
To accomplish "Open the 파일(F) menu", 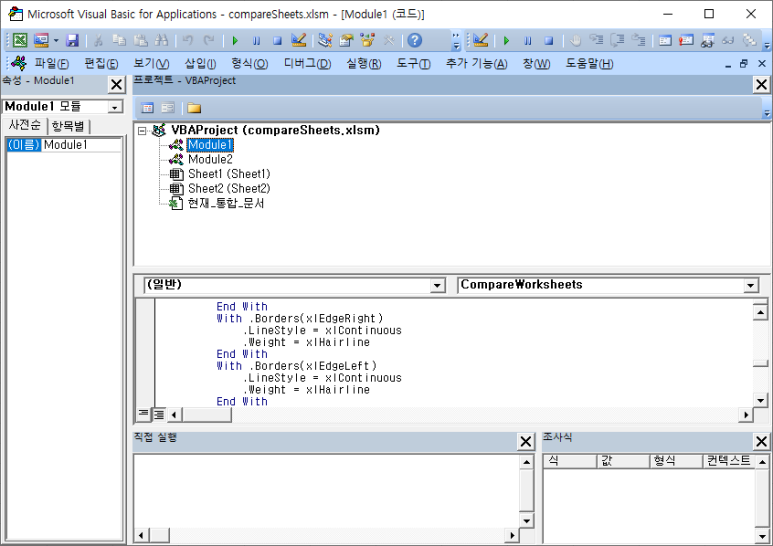I will 51,64.
